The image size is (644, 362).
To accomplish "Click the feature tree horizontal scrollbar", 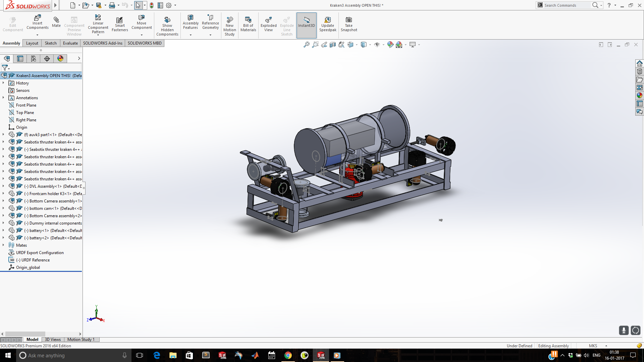I will (x=25, y=334).
